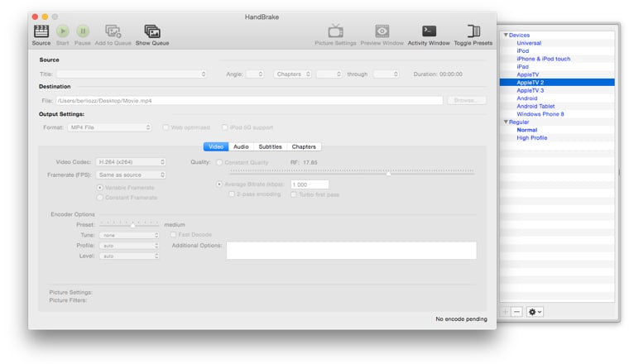Open the Level dropdown
The height and width of the screenshot is (364, 629).
tap(129, 256)
